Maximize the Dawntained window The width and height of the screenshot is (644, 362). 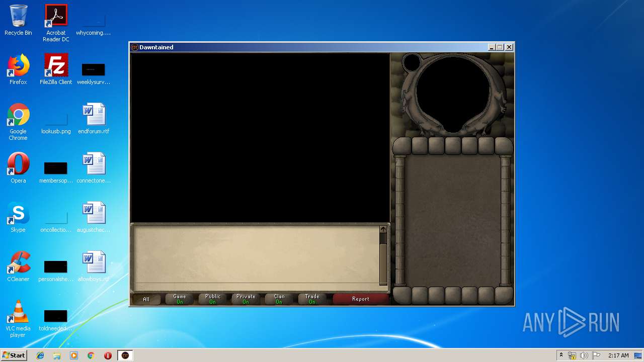tap(500, 47)
